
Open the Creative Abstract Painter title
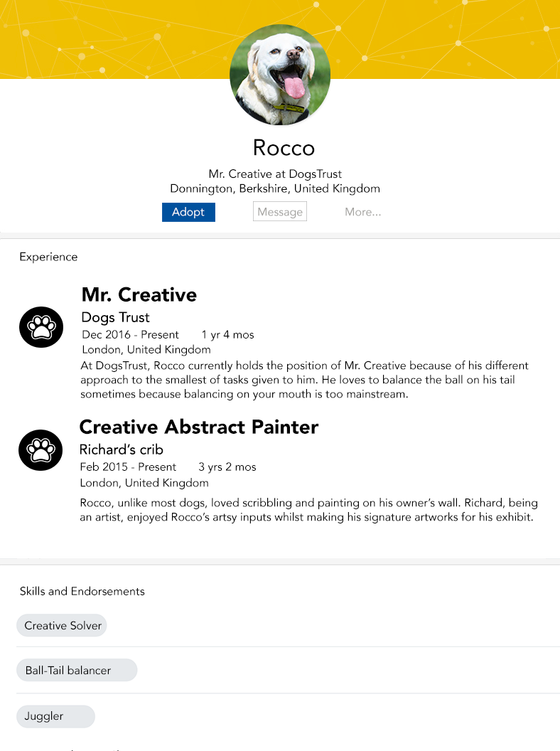point(199,427)
